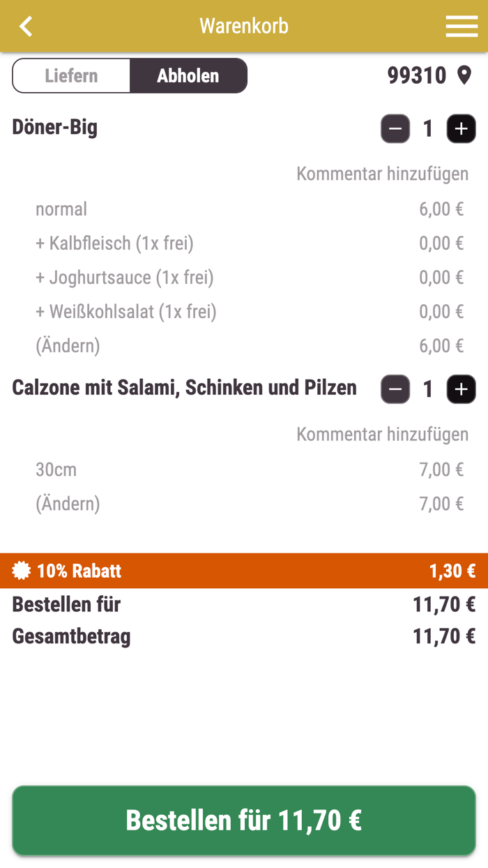Switch delivery mode to Liefern
This screenshot has height=868, width=488.
[70, 75]
